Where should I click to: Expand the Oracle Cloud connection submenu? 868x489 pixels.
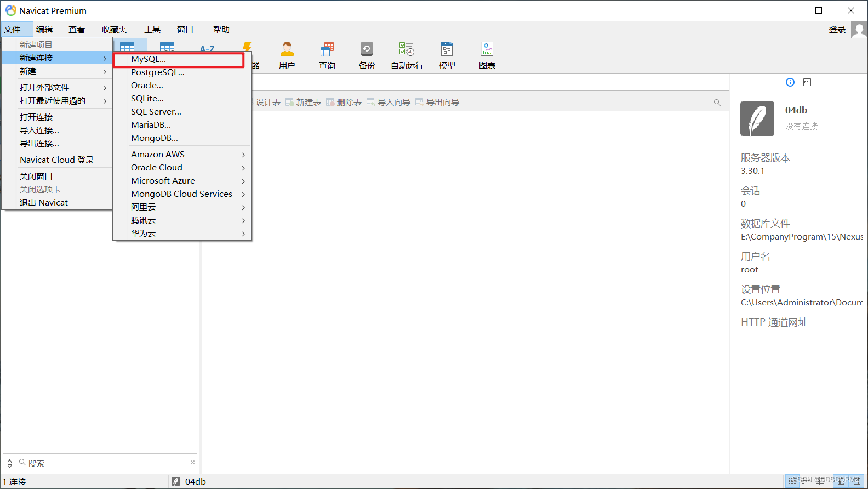coord(182,168)
